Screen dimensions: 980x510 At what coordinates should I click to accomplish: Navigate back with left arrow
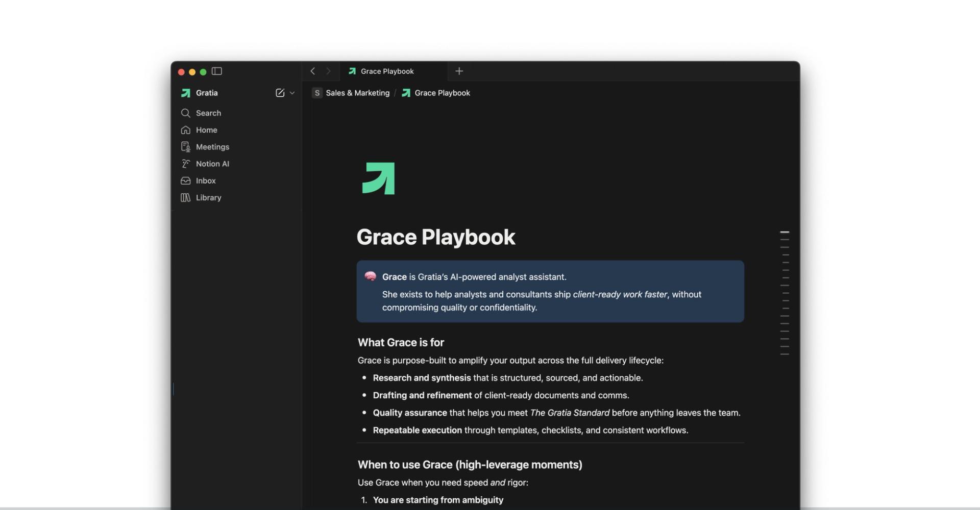pos(313,71)
